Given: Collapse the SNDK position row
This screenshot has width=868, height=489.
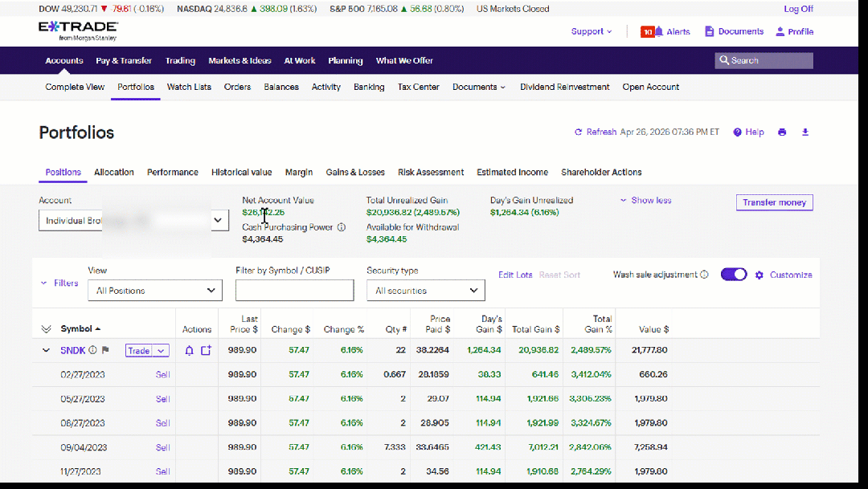Looking at the screenshot, I should [46, 351].
